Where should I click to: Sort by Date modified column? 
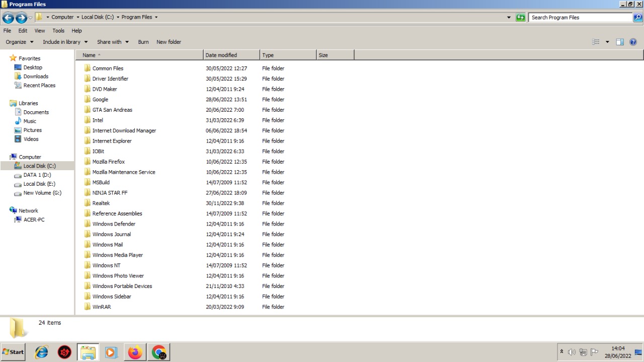click(x=231, y=55)
